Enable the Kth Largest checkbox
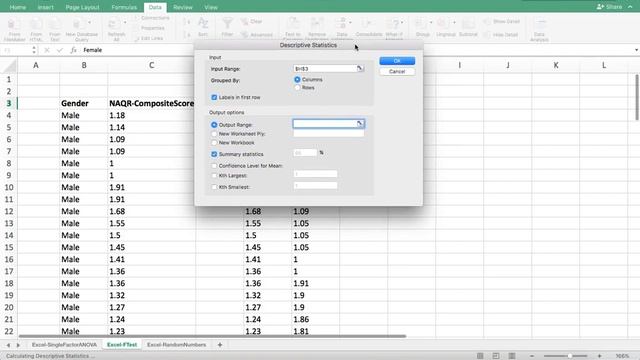Image resolution: width=640 pixels, height=360 pixels. pos(214,176)
